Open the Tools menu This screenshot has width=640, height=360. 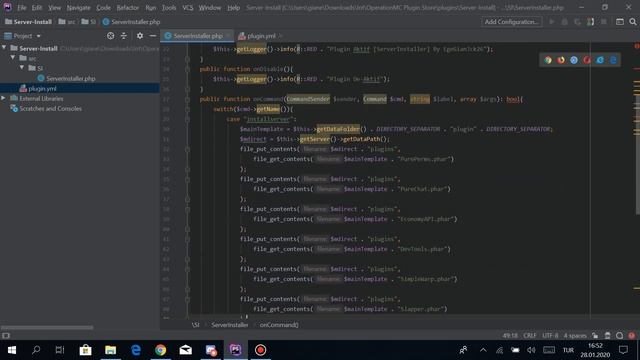(x=169, y=7)
